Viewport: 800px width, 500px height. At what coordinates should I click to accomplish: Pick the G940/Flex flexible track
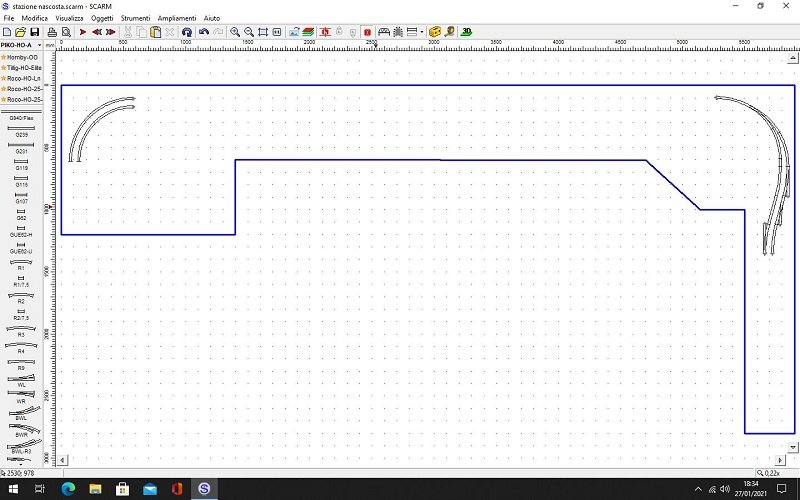(21, 115)
